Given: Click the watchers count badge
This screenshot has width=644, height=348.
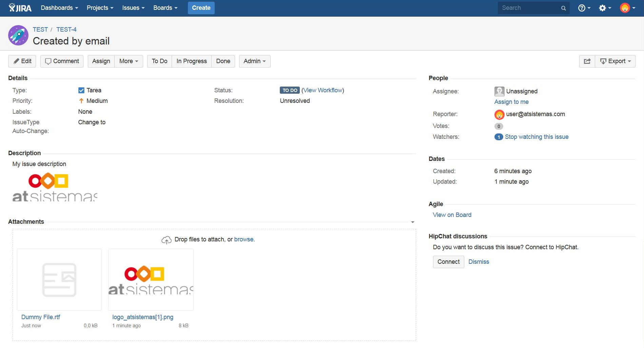Looking at the screenshot, I should [499, 137].
